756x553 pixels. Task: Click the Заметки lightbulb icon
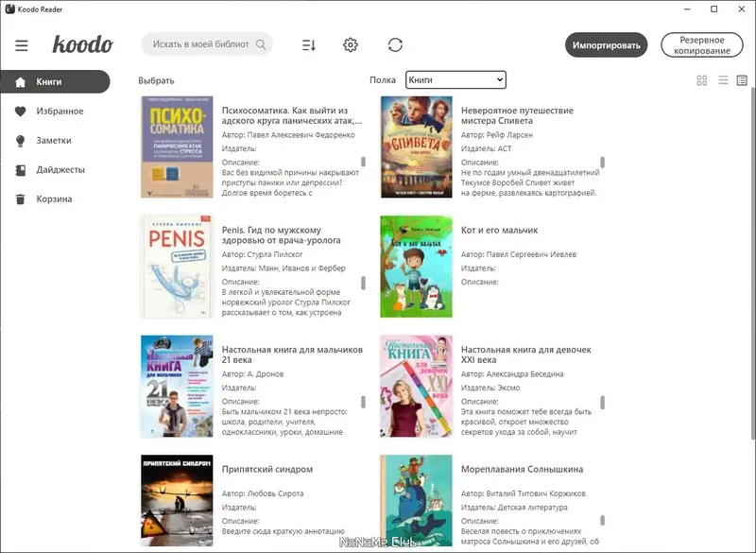point(20,141)
